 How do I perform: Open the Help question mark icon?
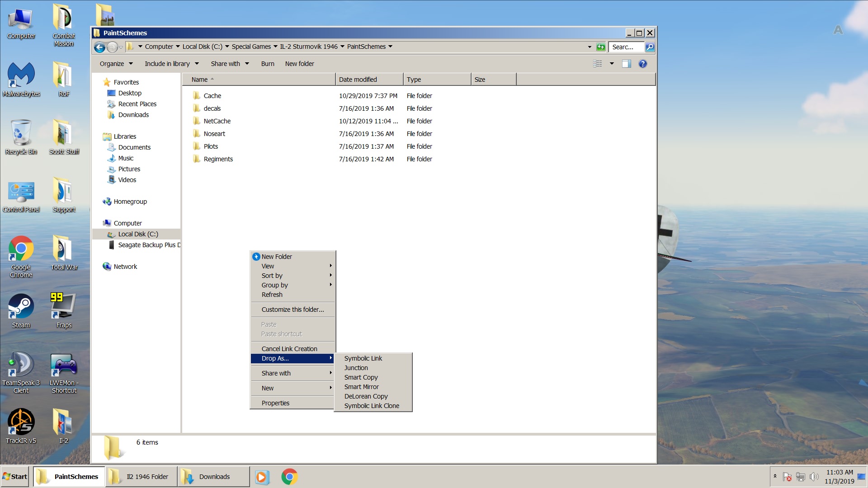642,64
